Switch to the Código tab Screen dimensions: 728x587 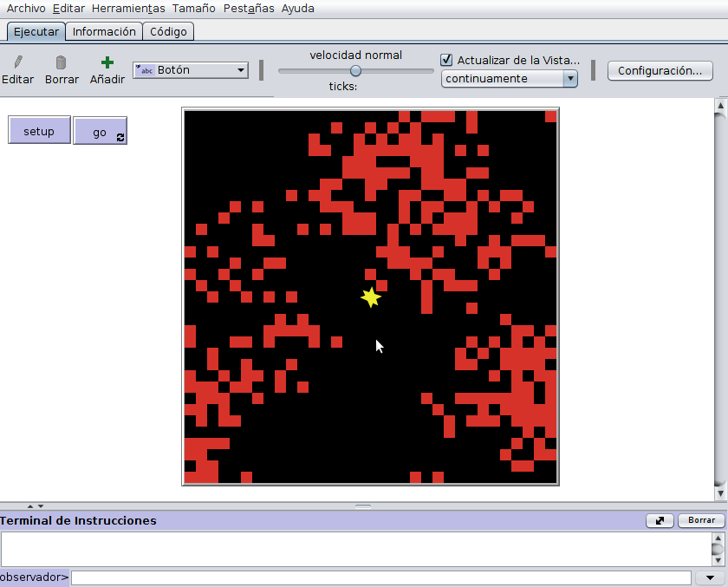168,31
